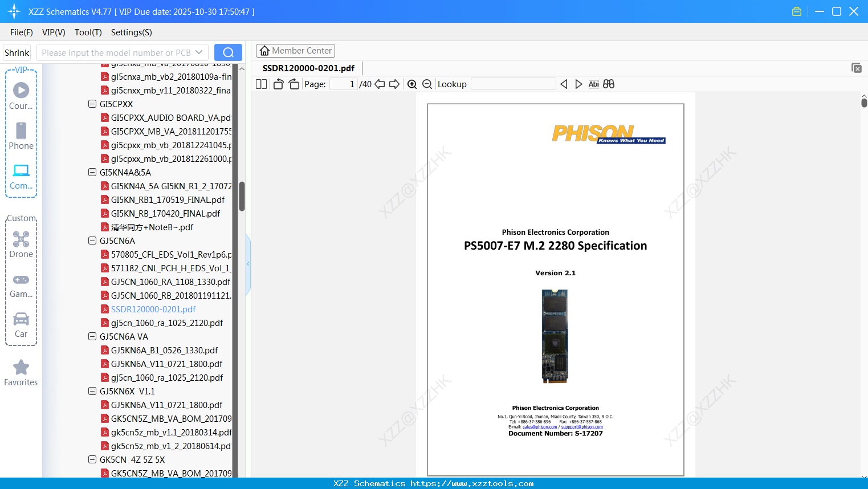Open the Settings(S) menu

(132, 32)
